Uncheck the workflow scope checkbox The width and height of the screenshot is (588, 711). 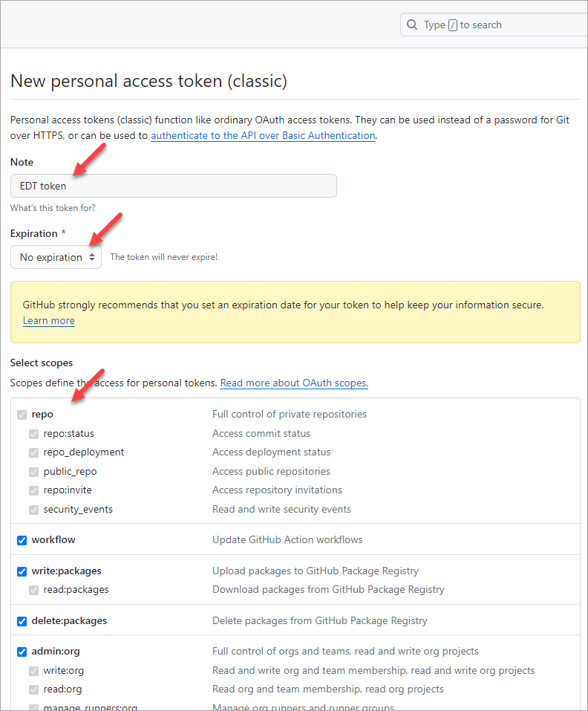pyautogui.click(x=22, y=540)
